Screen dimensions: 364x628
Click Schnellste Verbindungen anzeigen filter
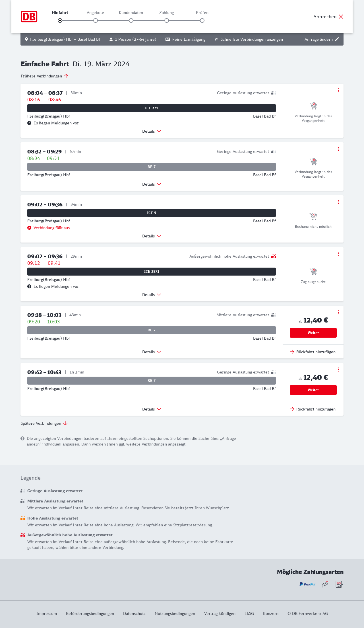click(249, 39)
